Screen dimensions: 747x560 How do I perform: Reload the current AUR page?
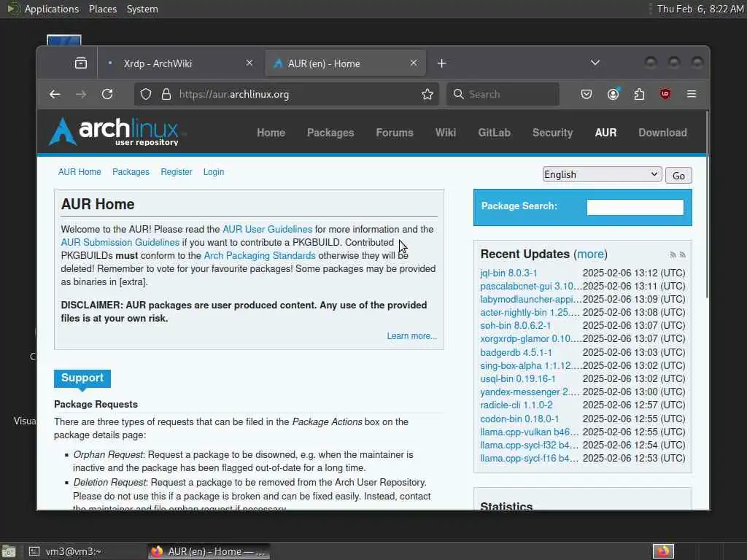pyautogui.click(x=107, y=94)
